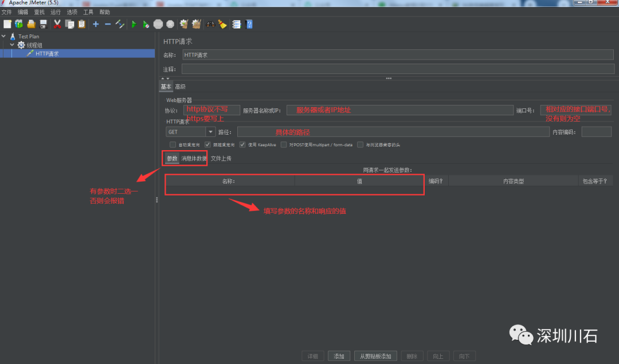619x364 pixels.
Task: Click the blue plus Expand All icon
Action: pos(96,24)
